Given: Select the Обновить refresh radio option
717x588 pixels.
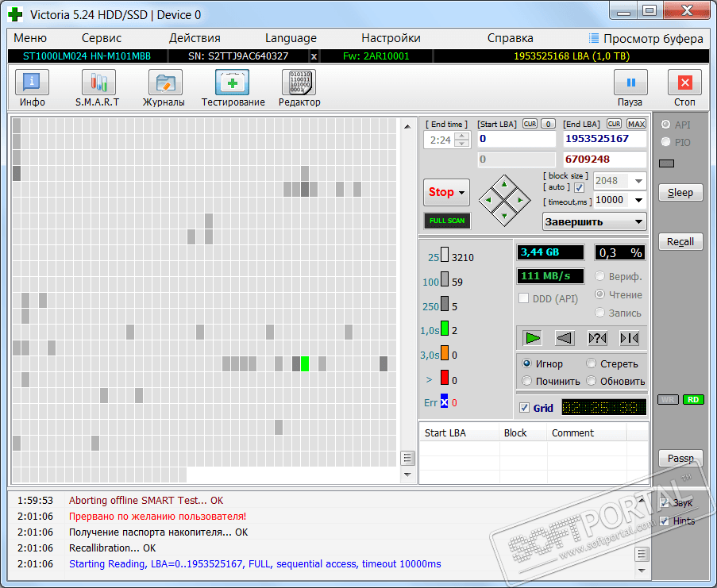Looking at the screenshot, I should click(x=592, y=381).
